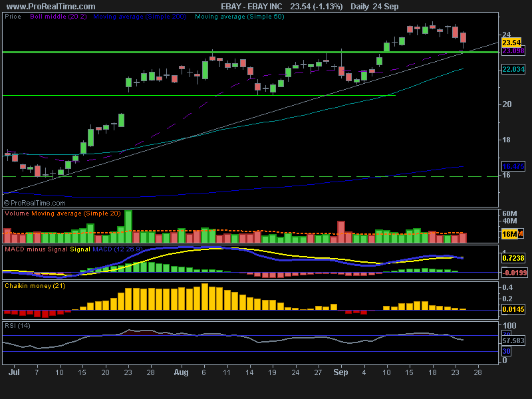Select the Aug month label on date axis
The height and width of the screenshot is (399, 532).
pos(181,372)
